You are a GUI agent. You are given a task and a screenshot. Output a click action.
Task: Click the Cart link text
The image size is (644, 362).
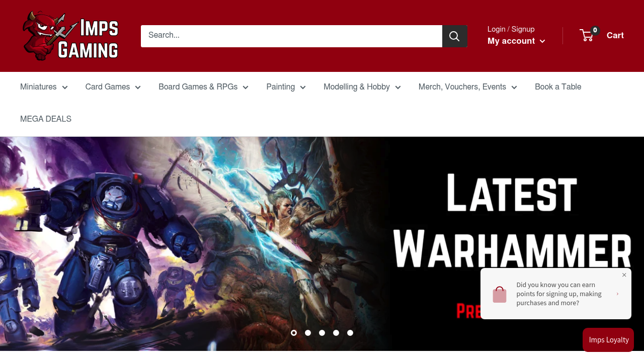pos(615,35)
